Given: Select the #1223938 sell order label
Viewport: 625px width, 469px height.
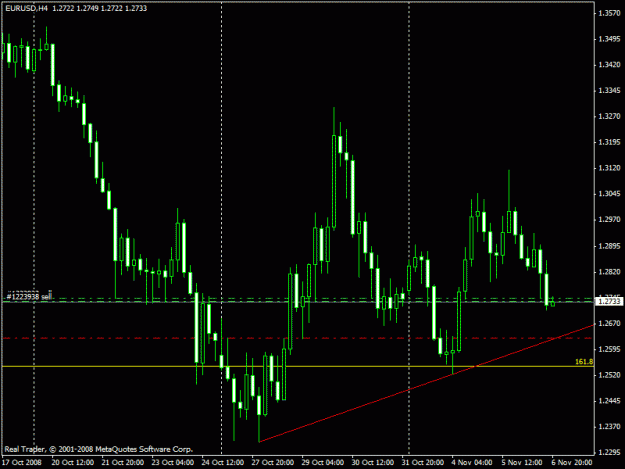Looking at the screenshot, I should (29, 296).
